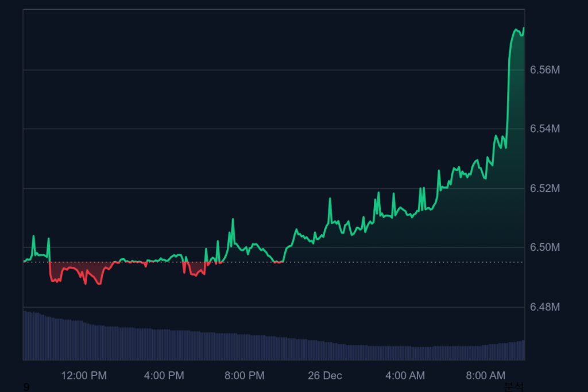Click the 6.48M price axis label
588x392 pixels.
pyautogui.click(x=544, y=307)
